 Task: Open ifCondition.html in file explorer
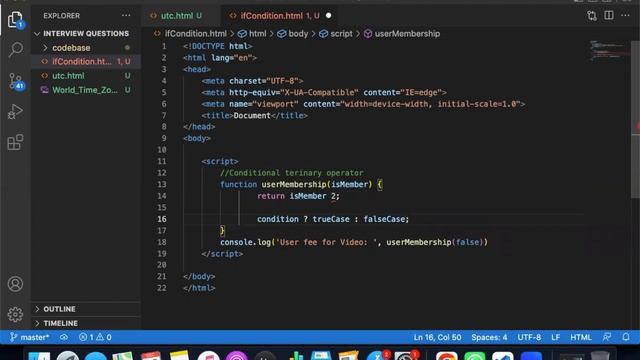point(86,62)
